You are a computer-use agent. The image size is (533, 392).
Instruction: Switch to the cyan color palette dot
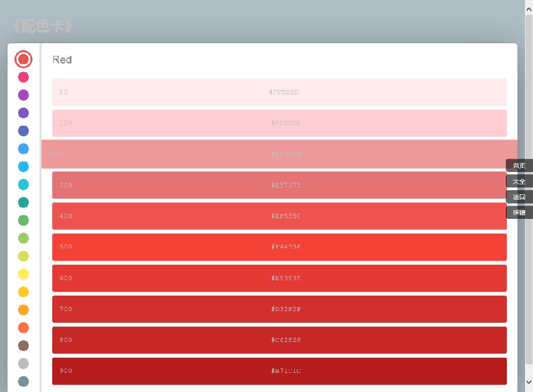coord(23,185)
